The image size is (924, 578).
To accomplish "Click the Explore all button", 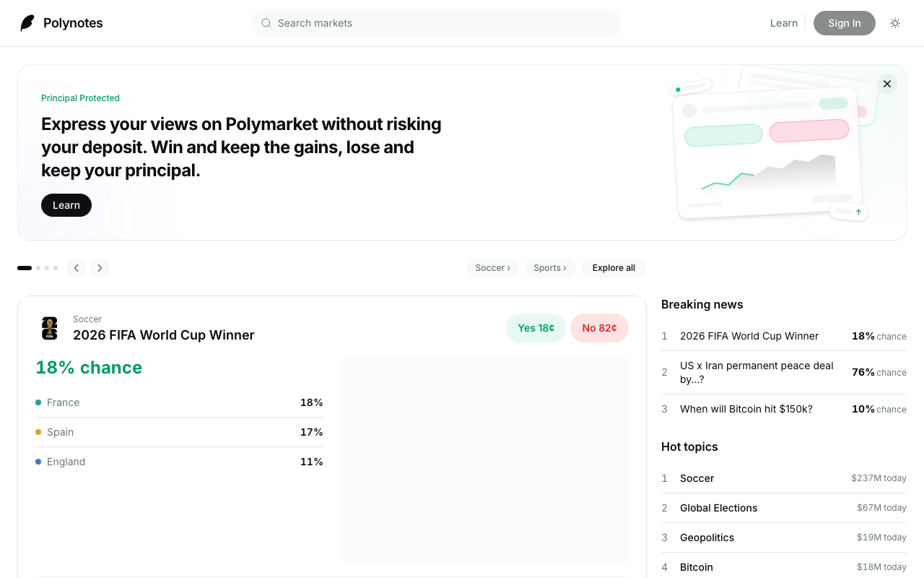I will pyautogui.click(x=614, y=268).
